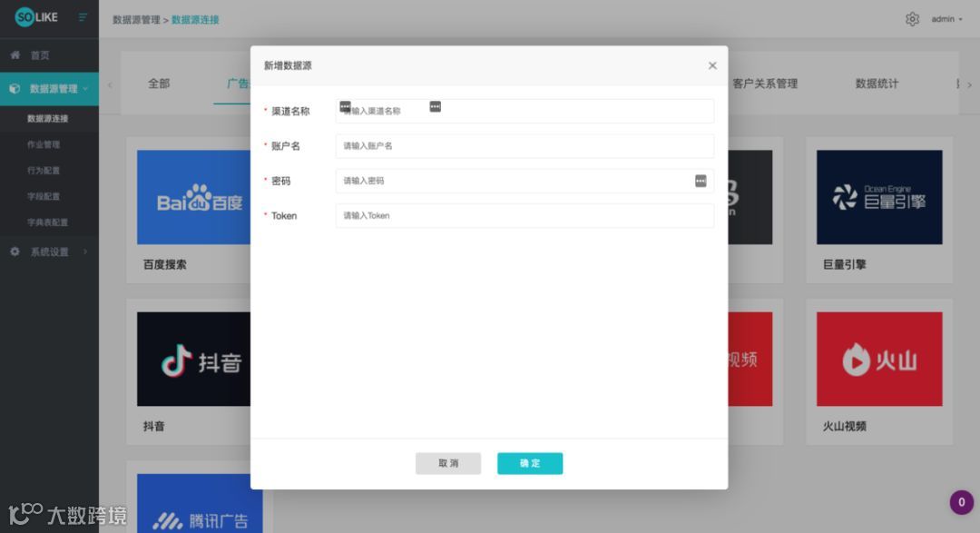Open 字典表配置 in the sidebar
Viewport: 980px width, 533px height.
pos(47,222)
